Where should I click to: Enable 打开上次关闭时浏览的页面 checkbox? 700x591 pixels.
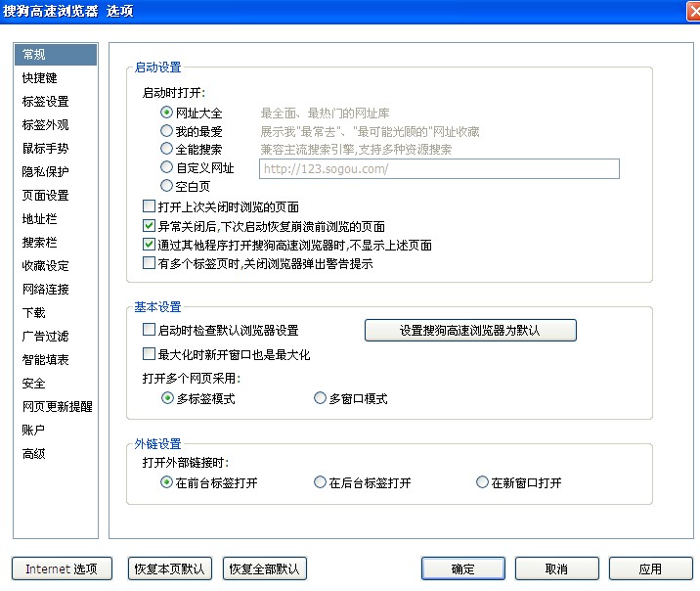pos(149,206)
